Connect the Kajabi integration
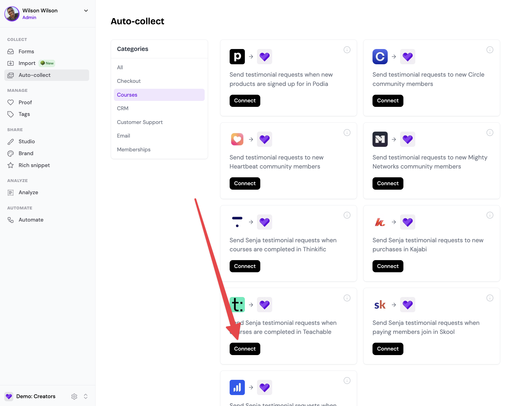Viewport: 532px width, 406px height. click(388, 266)
